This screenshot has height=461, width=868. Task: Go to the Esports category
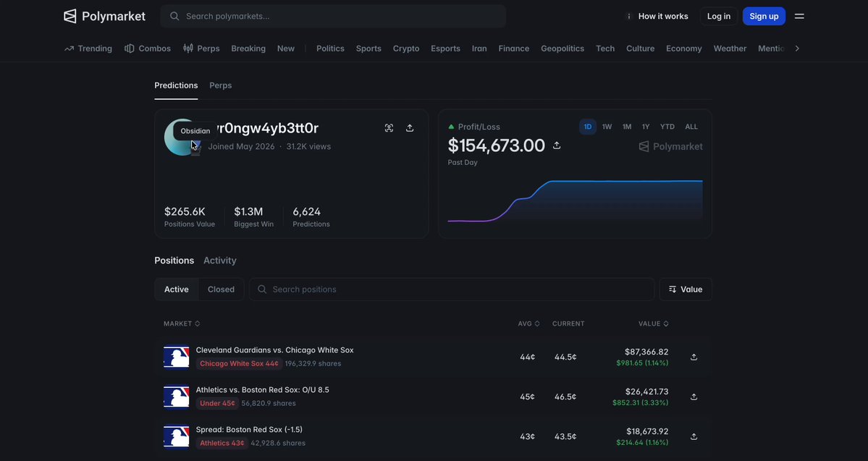tap(446, 48)
